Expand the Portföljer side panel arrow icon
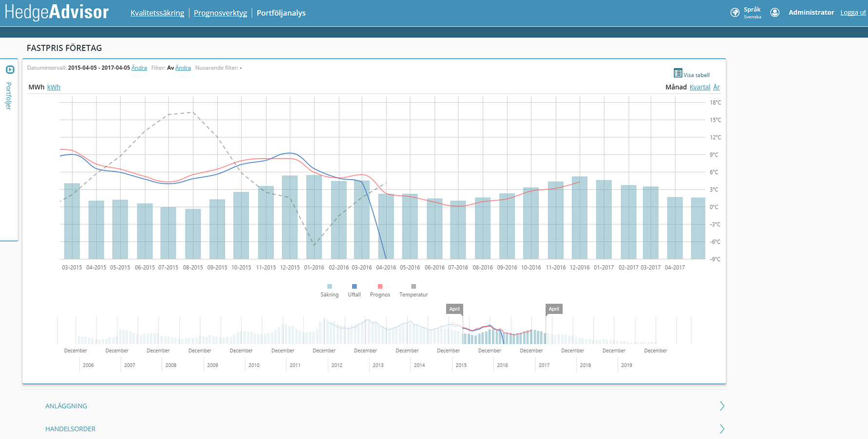868x439 pixels. pos(10,70)
